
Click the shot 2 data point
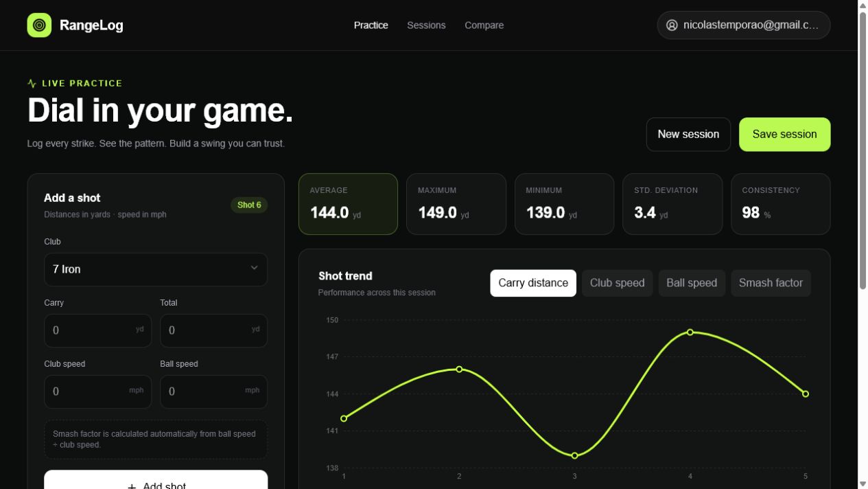click(459, 369)
